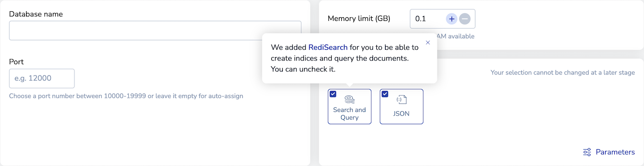Decrease memory limit with minus button
The image size is (644, 166).
click(464, 19)
